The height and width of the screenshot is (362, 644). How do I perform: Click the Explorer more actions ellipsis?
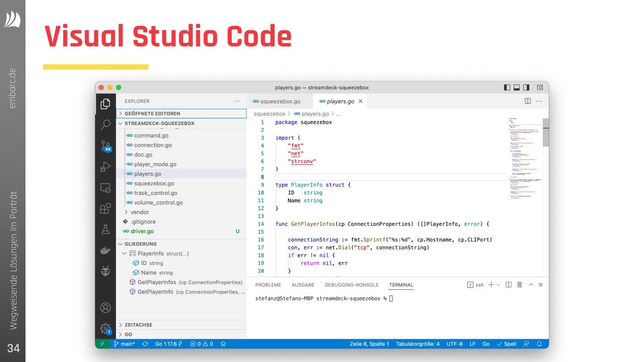(x=237, y=101)
